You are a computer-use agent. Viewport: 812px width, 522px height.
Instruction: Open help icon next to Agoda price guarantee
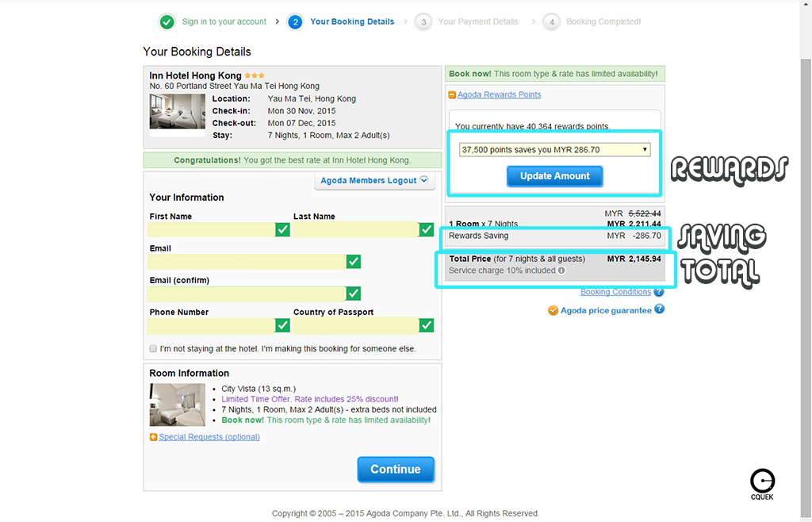(659, 309)
